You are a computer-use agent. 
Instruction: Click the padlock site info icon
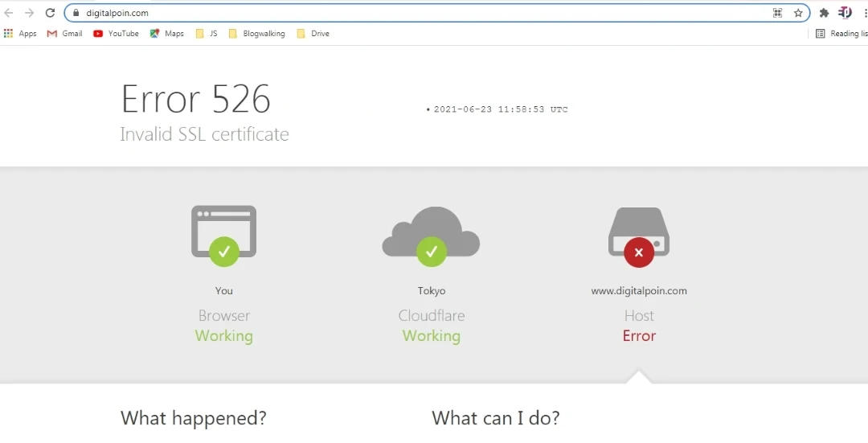76,13
